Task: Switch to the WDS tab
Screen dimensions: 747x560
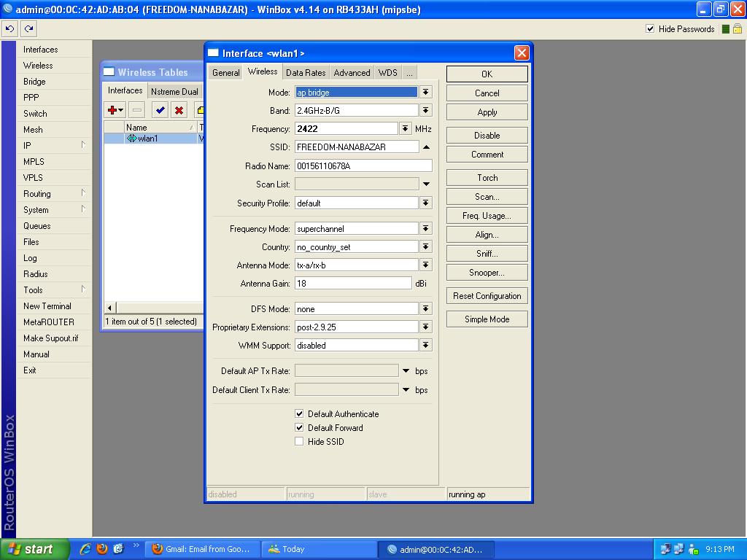Action: pos(388,73)
